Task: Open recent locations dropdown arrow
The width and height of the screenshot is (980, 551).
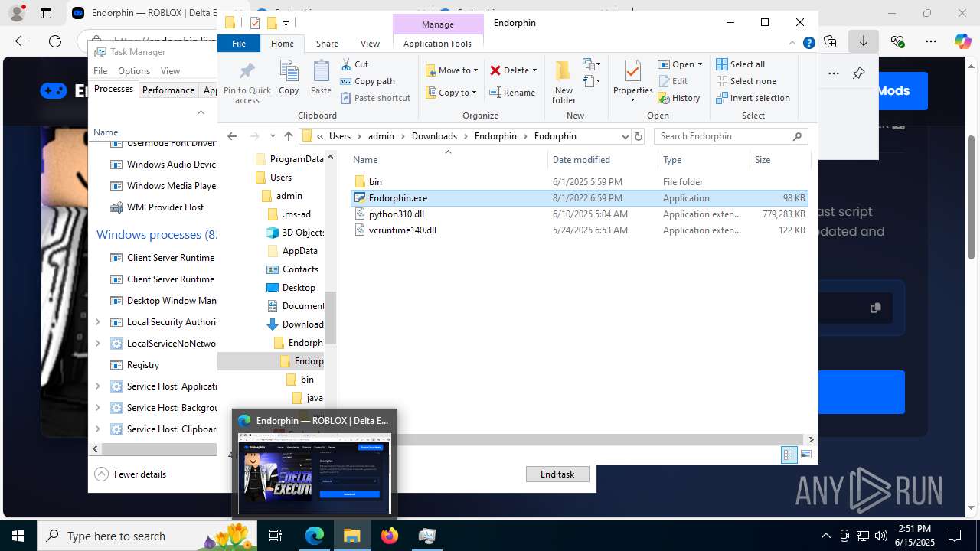Action: click(x=273, y=136)
